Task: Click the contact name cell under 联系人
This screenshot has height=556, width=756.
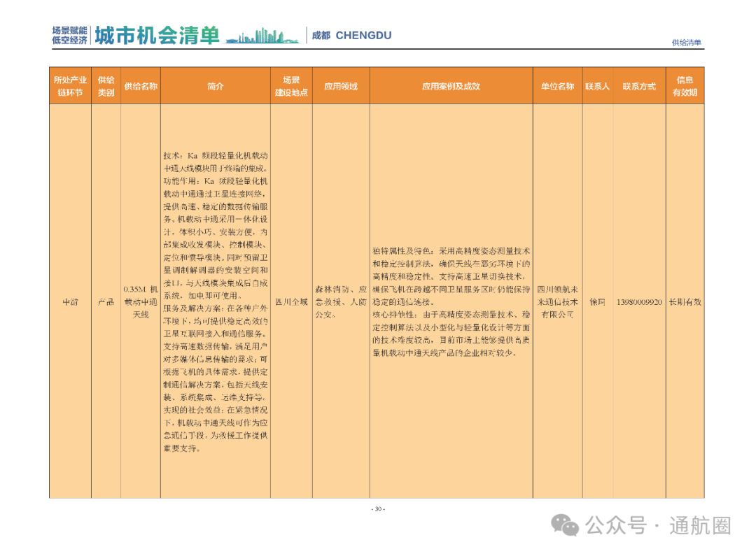Action: (x=598, y=302)
